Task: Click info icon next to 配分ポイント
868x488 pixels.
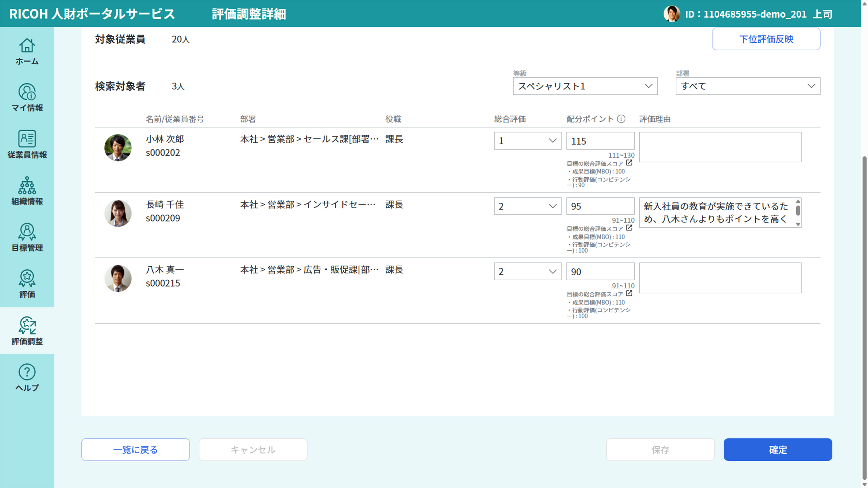Action: click(x=621, y=119)
